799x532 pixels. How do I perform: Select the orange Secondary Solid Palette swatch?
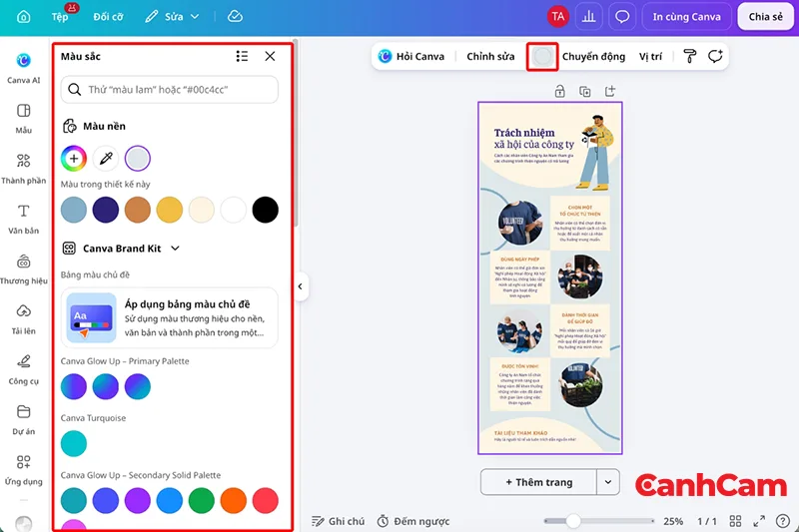pyautogui.click(x=234, y=500)
